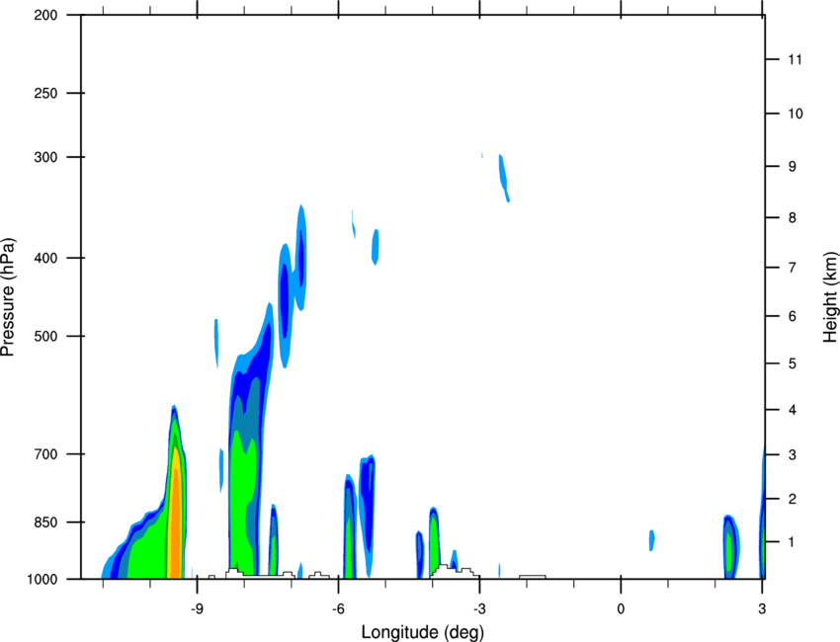Select the 700 pressure tick label

tap(45, 454)
